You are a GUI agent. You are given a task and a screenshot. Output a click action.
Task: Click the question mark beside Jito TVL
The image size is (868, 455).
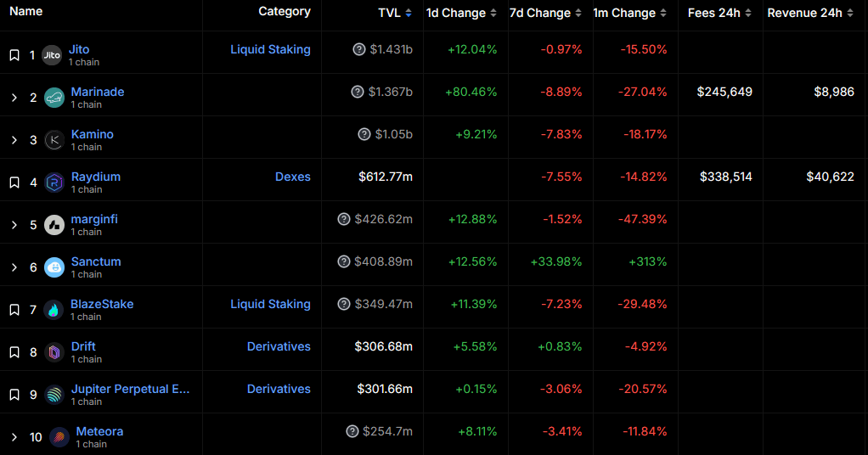pos(359,49)
